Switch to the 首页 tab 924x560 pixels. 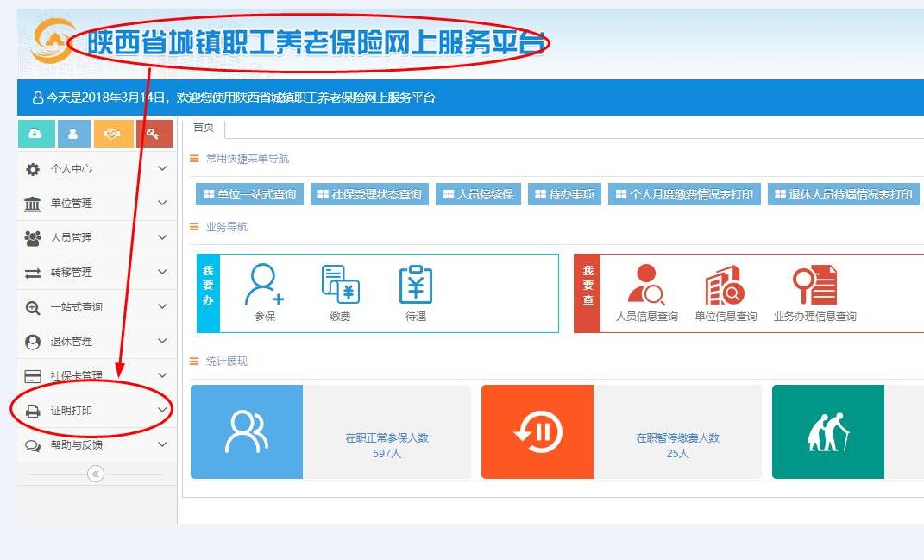click(x=204, y=128)
